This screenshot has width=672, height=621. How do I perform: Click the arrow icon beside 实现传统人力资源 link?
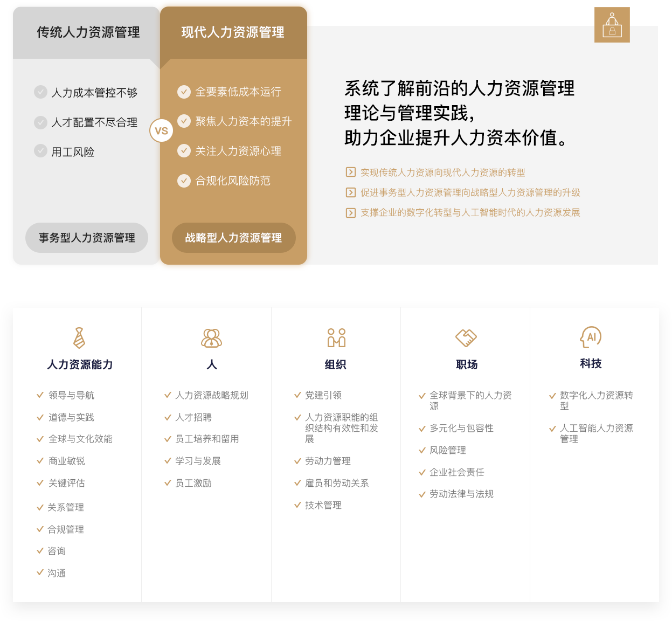(x=350, y=172)
